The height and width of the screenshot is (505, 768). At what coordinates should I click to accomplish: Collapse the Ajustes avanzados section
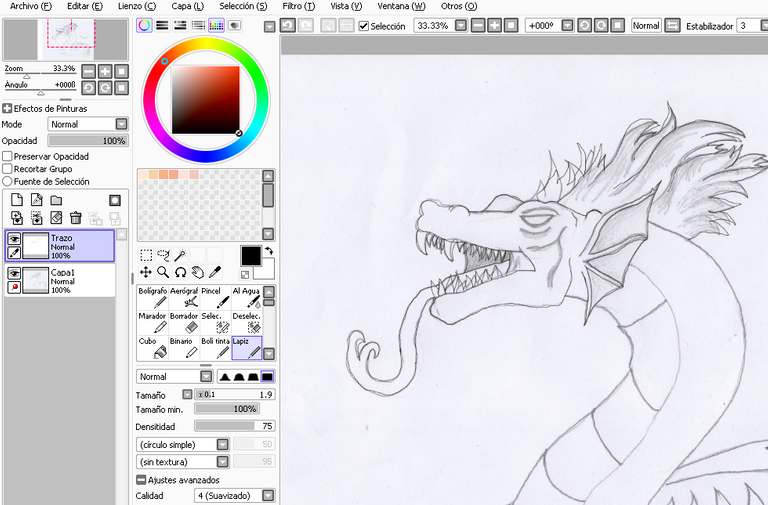[x=141, y=480]
